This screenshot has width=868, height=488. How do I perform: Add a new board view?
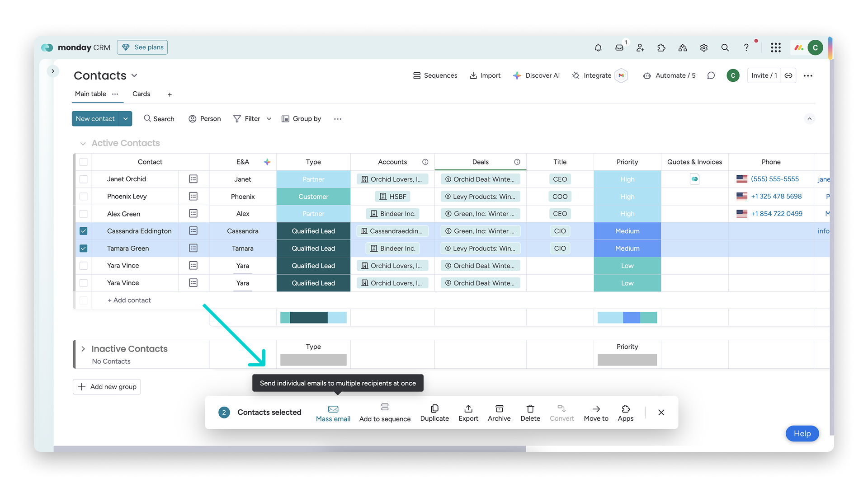coord(170,94)
